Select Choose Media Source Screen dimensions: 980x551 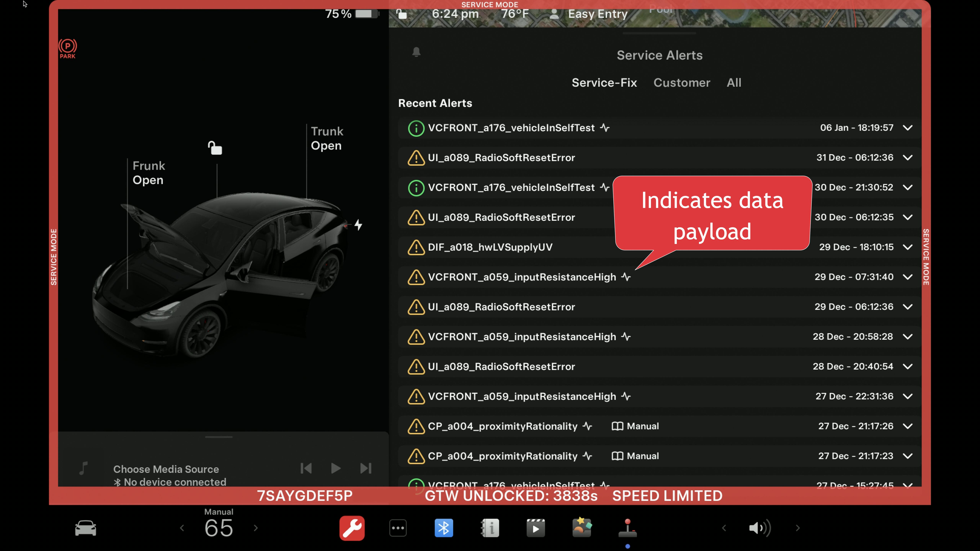166,469
